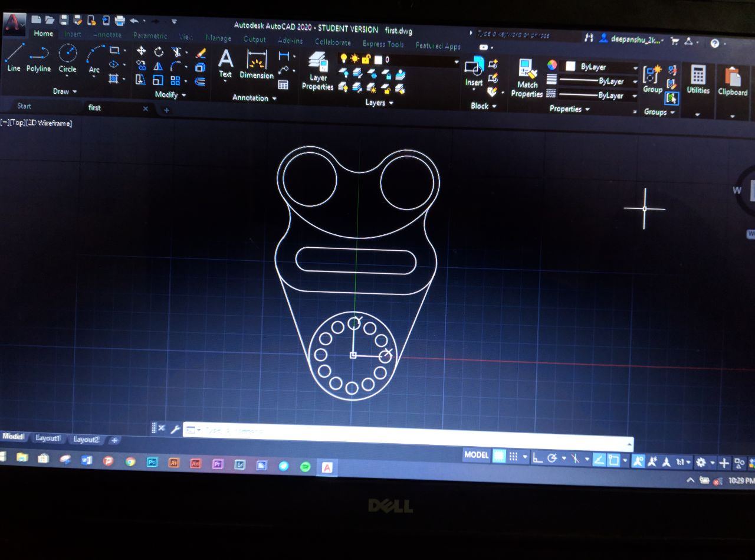Open the Home ribbon tab
The width and height of the screenshot is (755, 560).
[x=43, y=34]
